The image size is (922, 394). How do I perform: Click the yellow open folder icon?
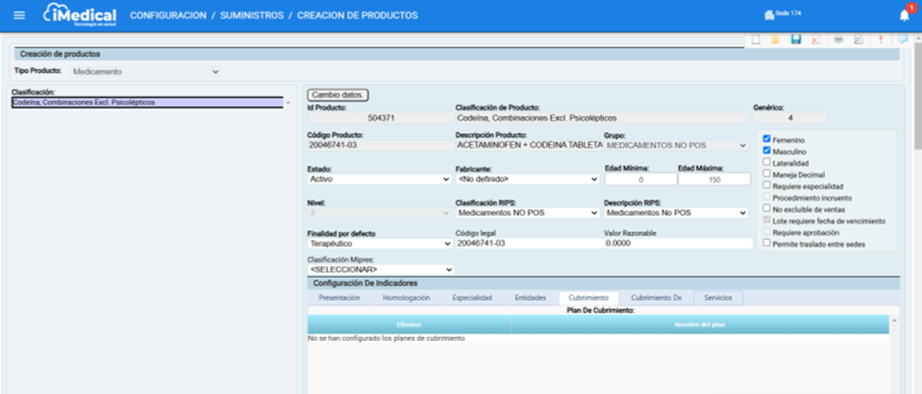pyautogui.click(x=775, y=39)
